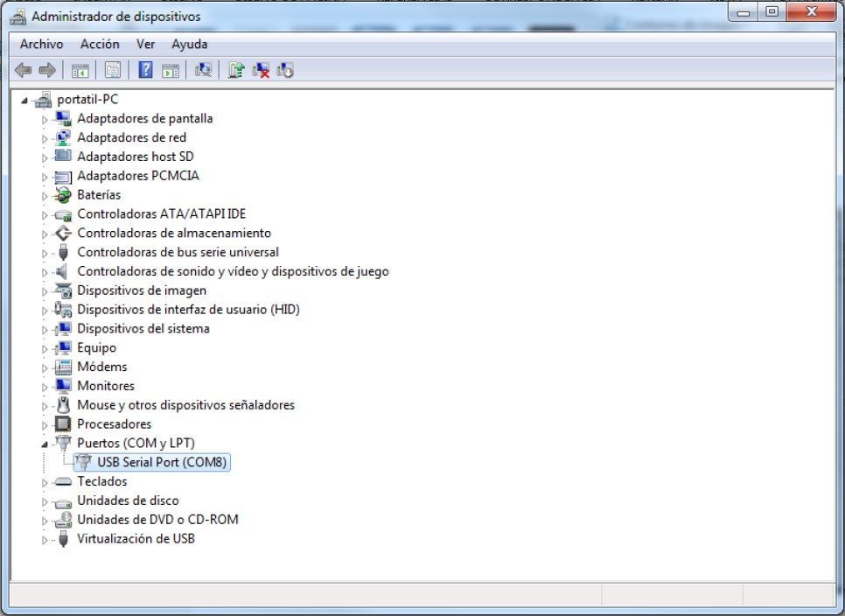Maximize the Administrador de dispositivos window
Screen dimensions: 845x616
pos(772,12)
